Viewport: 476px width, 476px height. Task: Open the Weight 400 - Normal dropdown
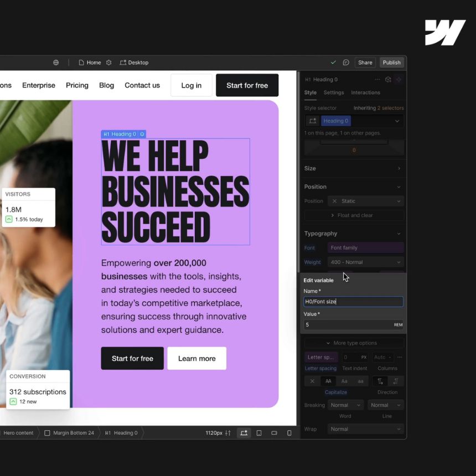[365, 262]
